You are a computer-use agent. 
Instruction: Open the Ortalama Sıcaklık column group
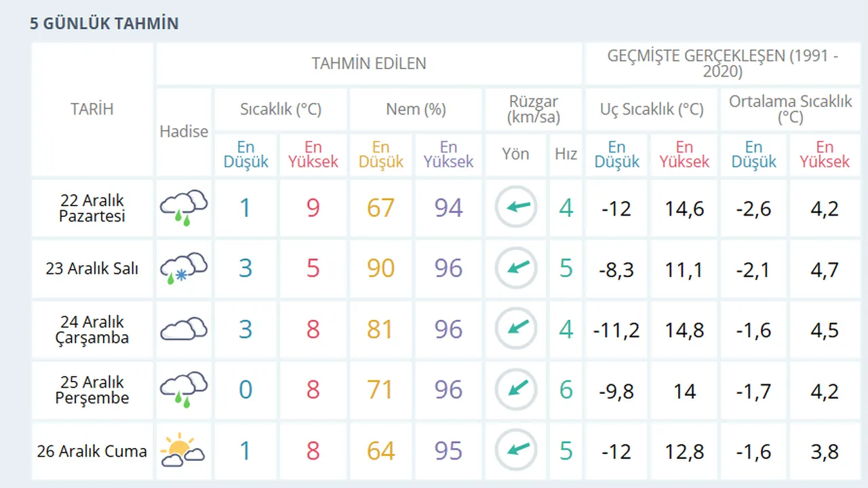pyautogui.click(x=790, y=109)
